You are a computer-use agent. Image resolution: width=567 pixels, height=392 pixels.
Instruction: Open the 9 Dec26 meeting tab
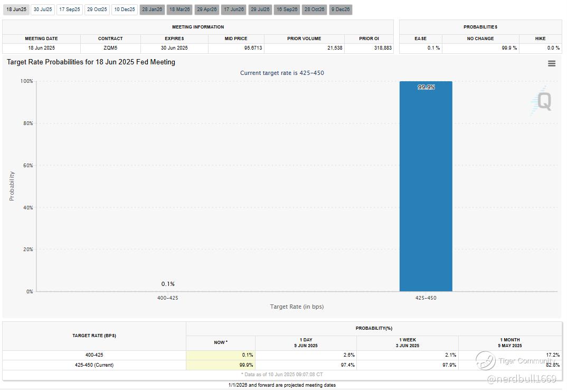341,9
